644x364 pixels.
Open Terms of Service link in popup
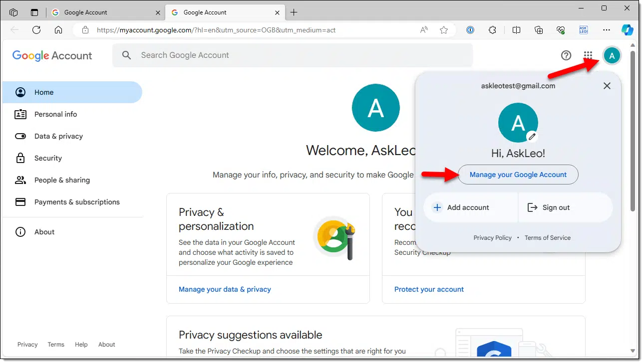(548, 238)
